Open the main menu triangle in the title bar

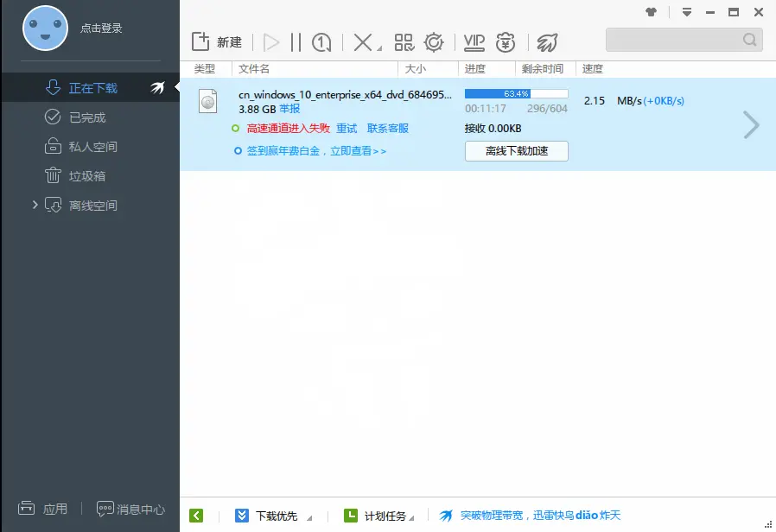(686, 12)
